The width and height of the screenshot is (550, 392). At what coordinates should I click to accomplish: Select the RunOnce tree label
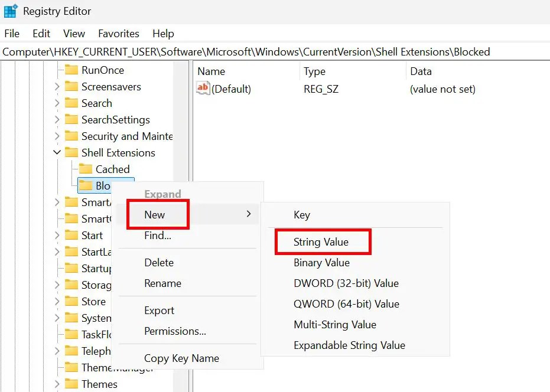[x=103, y=70]
